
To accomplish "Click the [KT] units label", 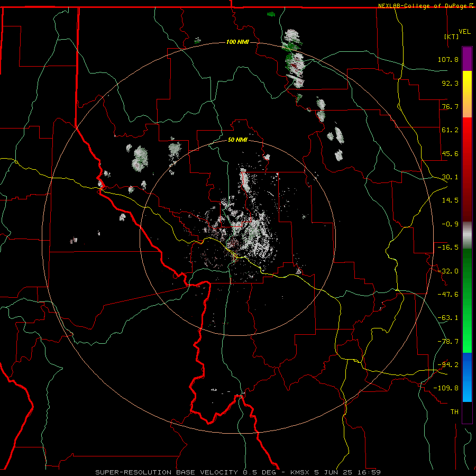I will [x=452, y=36].
